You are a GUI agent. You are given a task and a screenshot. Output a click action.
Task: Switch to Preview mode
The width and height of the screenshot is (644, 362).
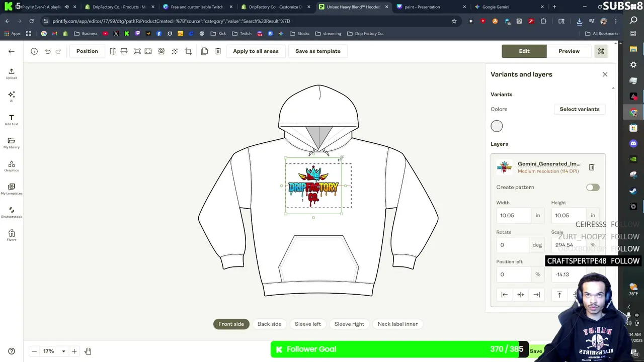click(x=569, y=51)
